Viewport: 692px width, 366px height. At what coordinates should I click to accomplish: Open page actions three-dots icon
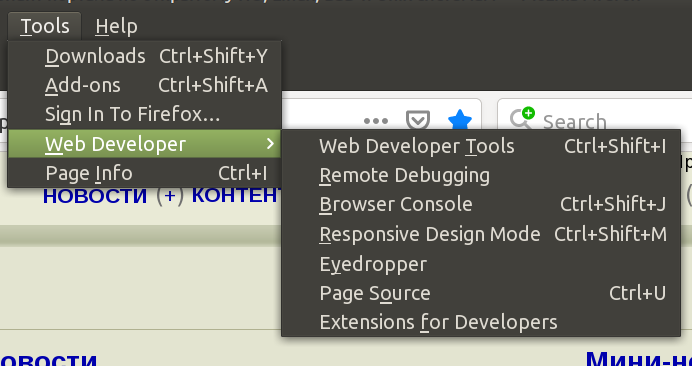point(376,121)
